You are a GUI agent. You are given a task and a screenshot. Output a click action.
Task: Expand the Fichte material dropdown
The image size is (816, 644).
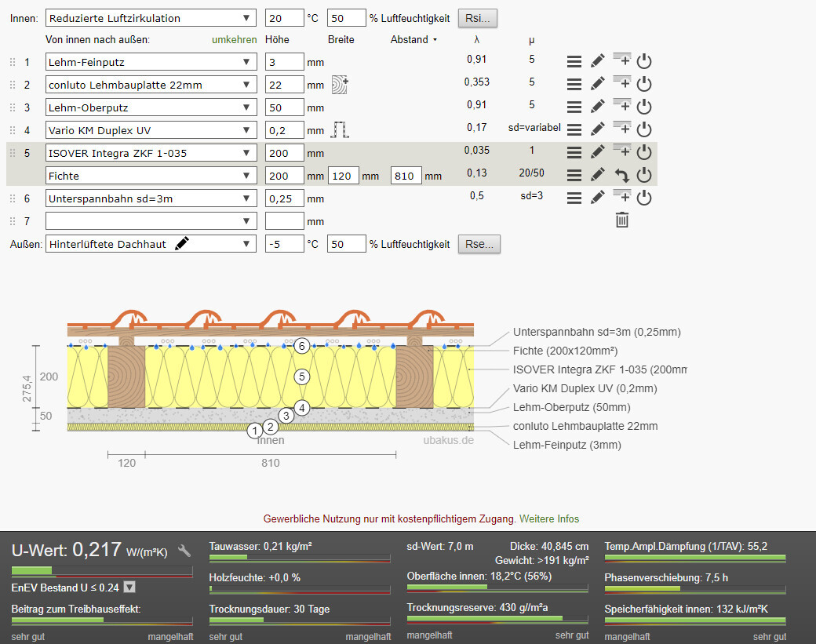coord(151,176)
